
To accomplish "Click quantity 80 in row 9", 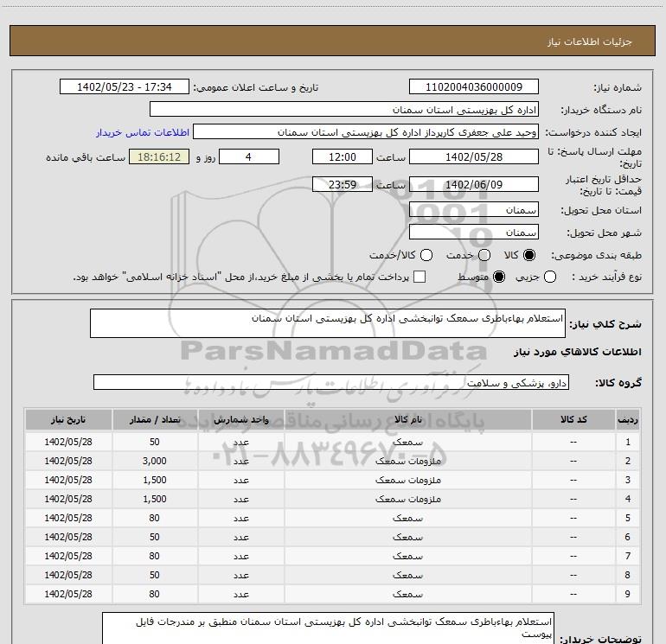I will click(x=155, y=595).
